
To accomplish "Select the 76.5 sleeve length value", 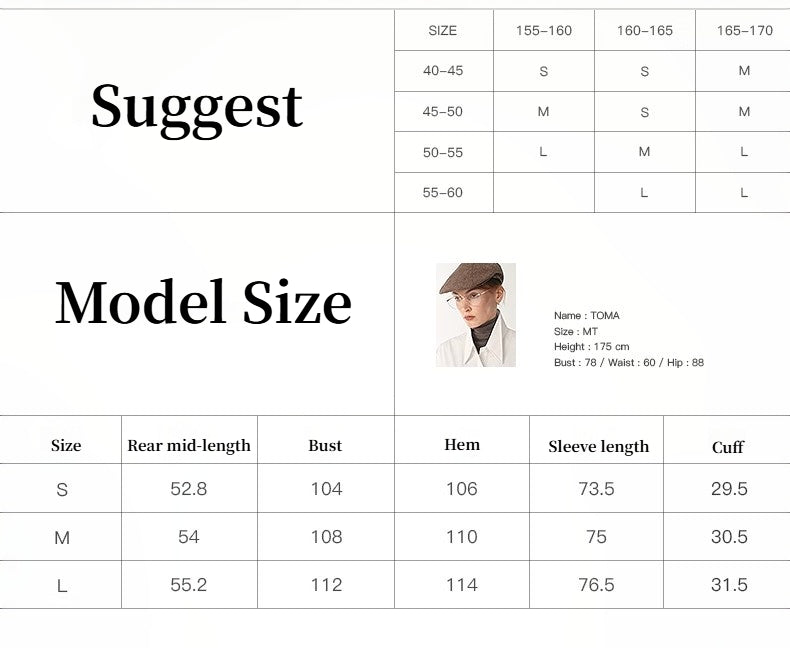I will pyautogui.click(x=596, y=585).
